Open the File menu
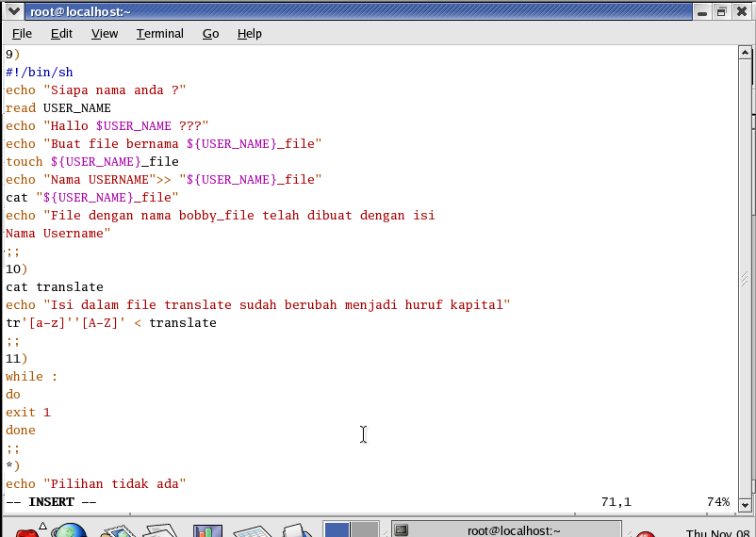The width and height of the screenshot is (756, 537). (22, 34)
